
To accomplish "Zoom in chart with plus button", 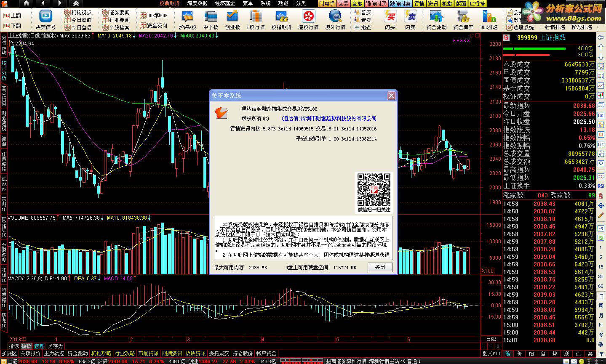I will point(484,346).
